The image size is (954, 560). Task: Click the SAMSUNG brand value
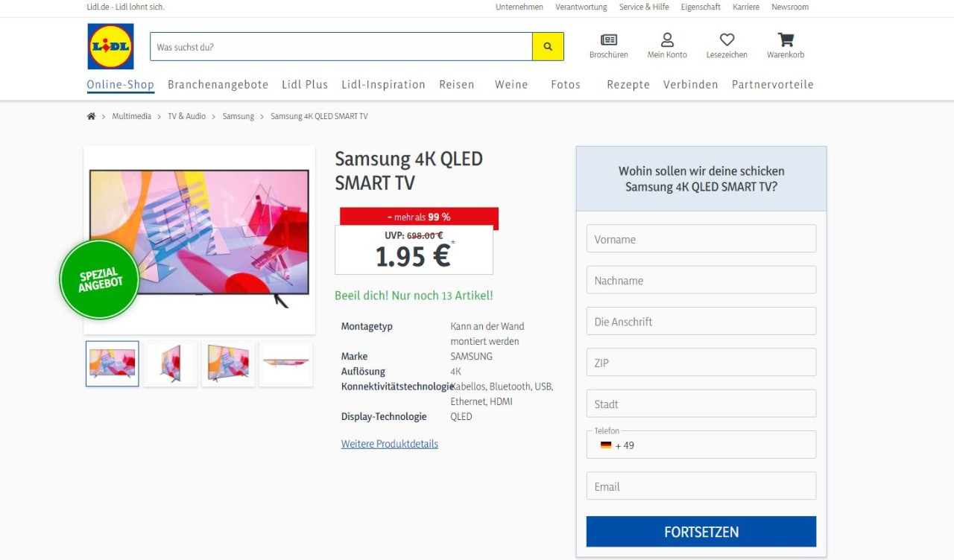click(471, 357)
